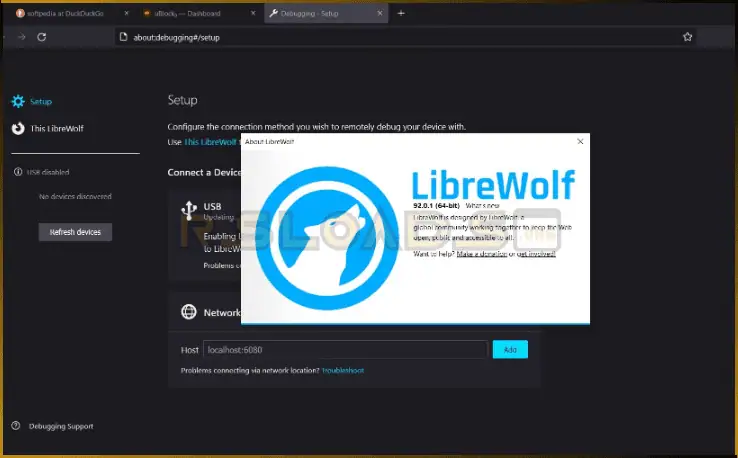This screenshot has width=738, height=458.
Task: Click the forward navigation arrow
Action: pos(22,37)
